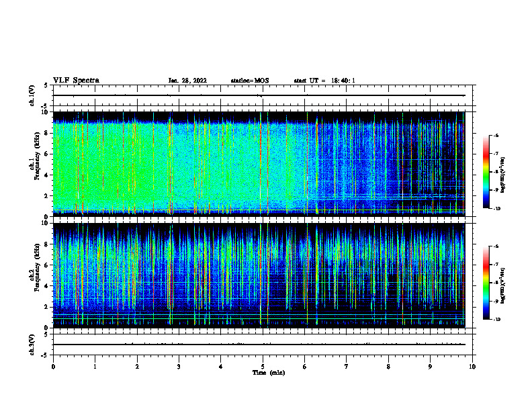
Task: Click the ch.1 colorbar "log(PSD)" label
Action: pyautogui.click(x=503, y=175)
